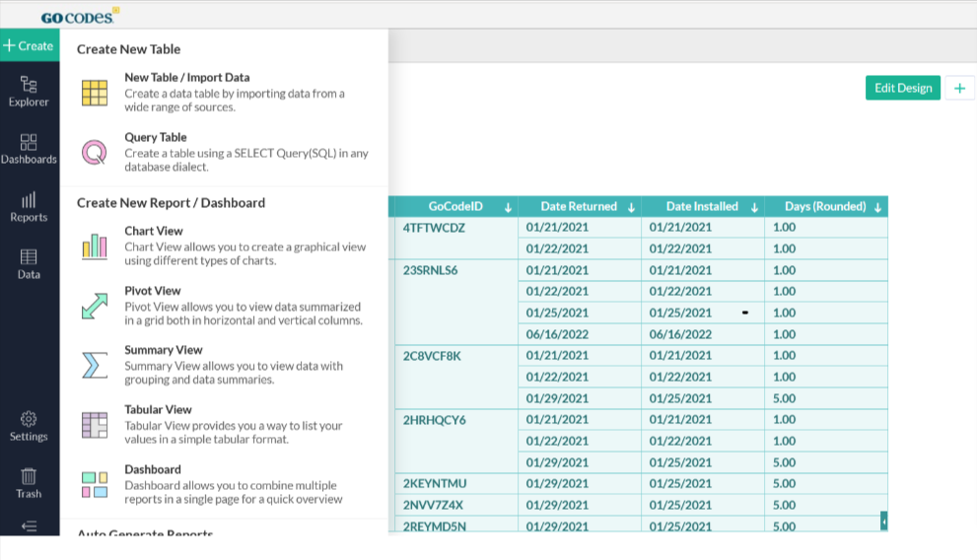Click the 06/16/2022 Date Installed cell
Viewport: 977px width, 560px height.
click(x=703, y=334)
